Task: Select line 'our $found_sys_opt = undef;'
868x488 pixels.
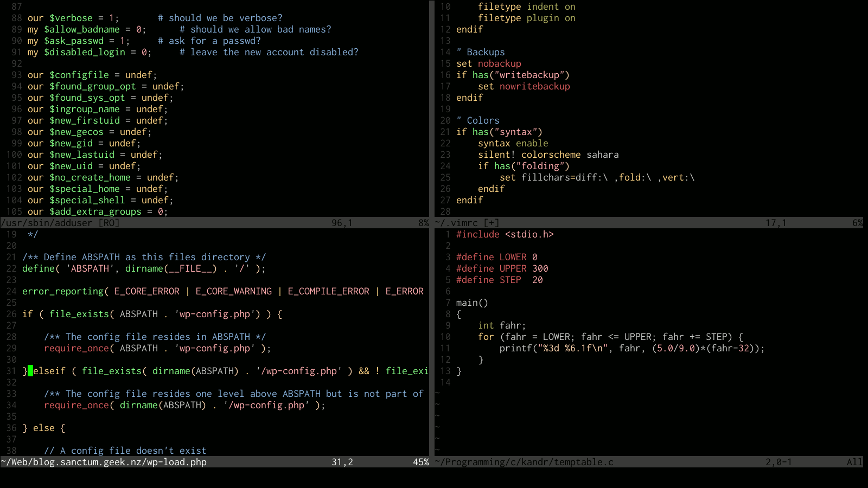Action: pyautogui.click(x=100, y=98)
